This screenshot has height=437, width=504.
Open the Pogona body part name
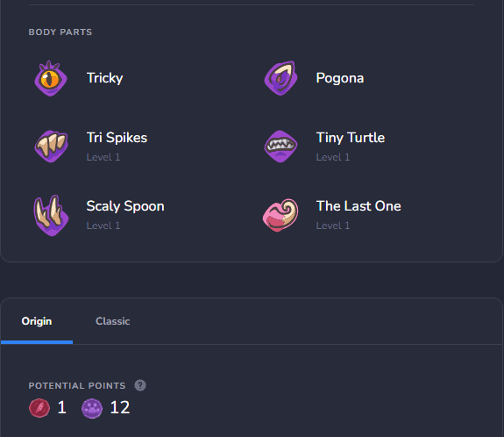tap(340, 78)
